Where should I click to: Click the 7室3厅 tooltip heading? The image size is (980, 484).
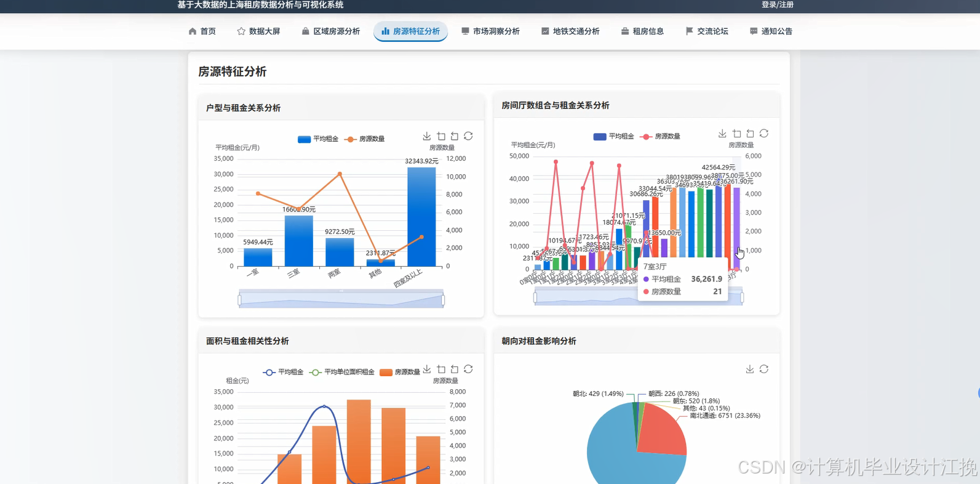coord(655,267)
